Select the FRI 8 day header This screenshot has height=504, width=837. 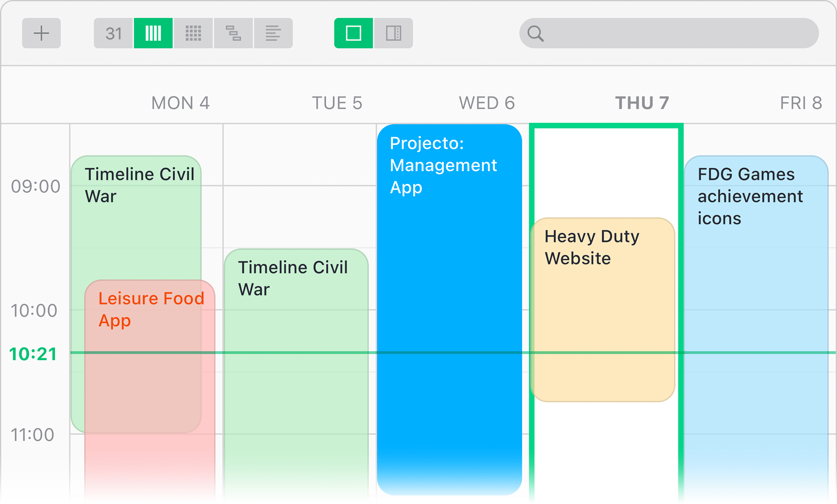point(801,103)
